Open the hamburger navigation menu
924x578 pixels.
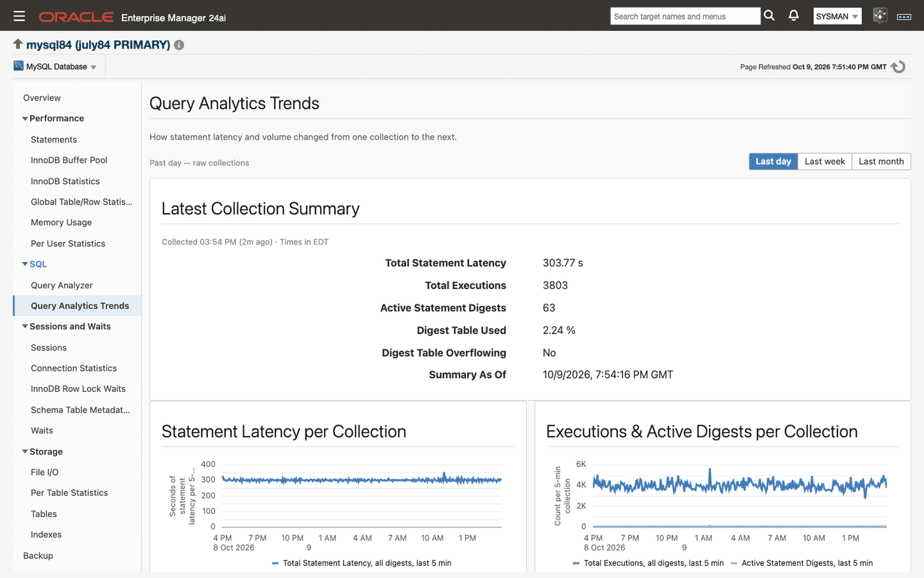19,16
